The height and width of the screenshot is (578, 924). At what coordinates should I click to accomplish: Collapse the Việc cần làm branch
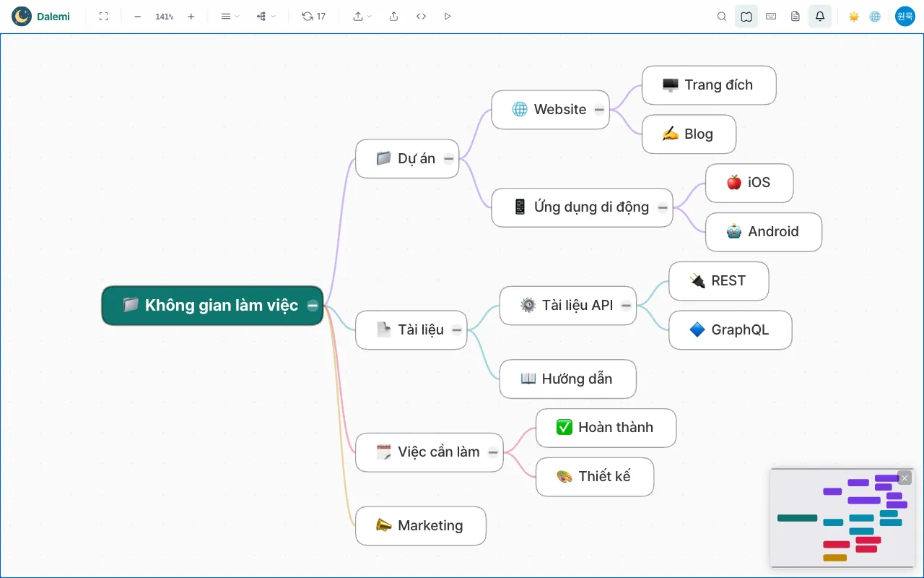tap(493, 453)
